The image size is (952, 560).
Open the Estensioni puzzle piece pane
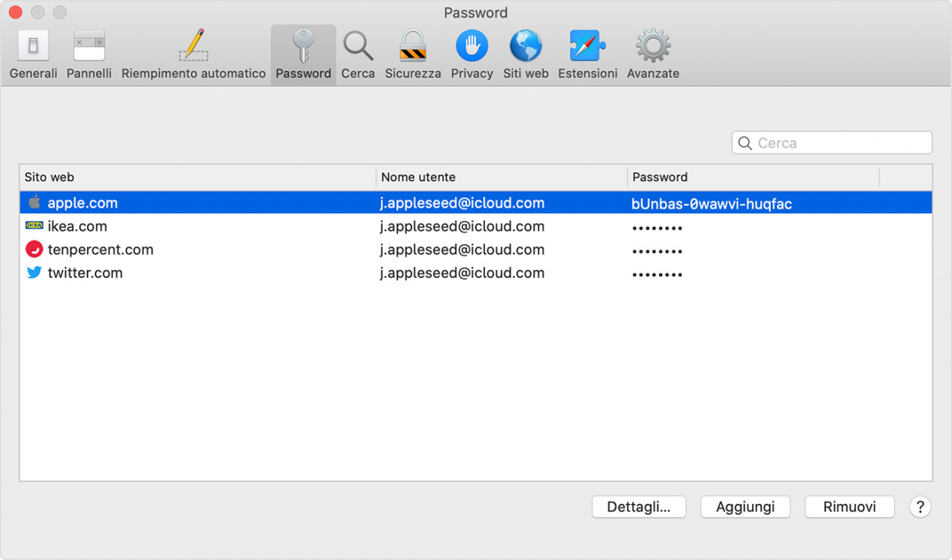tap(588, 54)
